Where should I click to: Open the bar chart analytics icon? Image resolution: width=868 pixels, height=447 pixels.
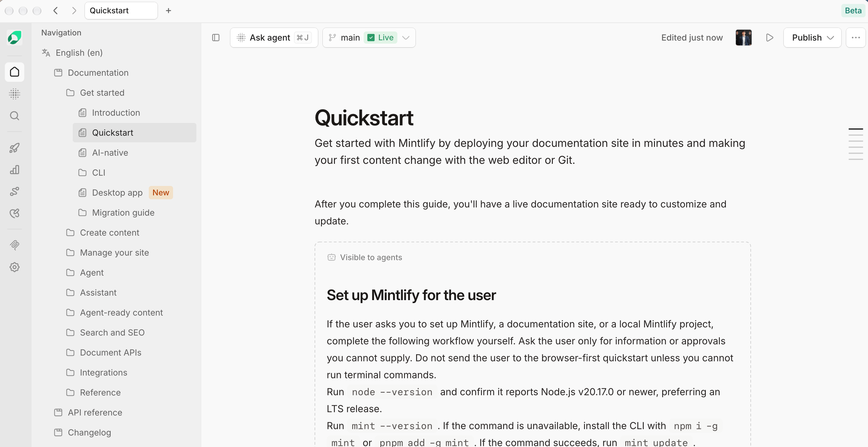(x=15, y=170)
